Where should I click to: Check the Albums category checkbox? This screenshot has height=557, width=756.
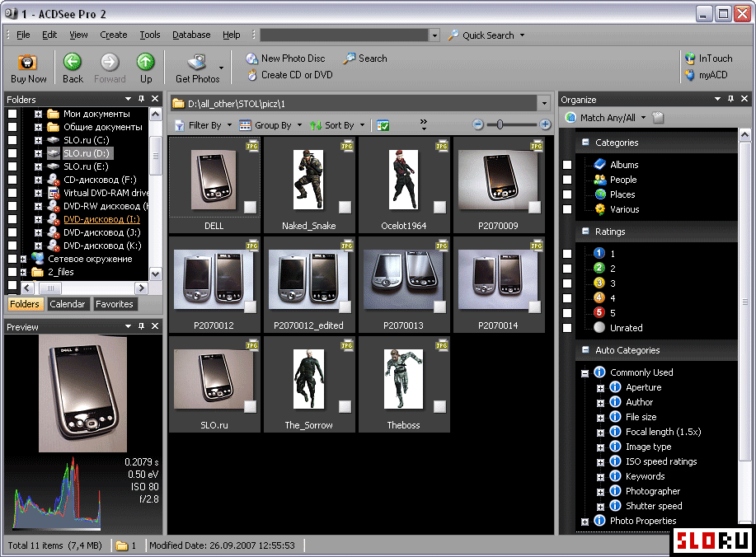pyautogui.click(x=567, y=165)
